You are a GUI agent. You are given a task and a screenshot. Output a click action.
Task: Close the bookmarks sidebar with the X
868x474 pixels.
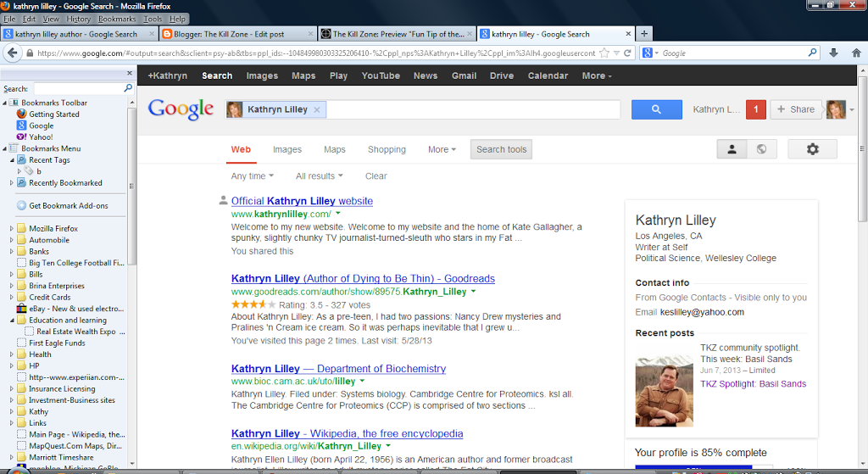point(130,73)
